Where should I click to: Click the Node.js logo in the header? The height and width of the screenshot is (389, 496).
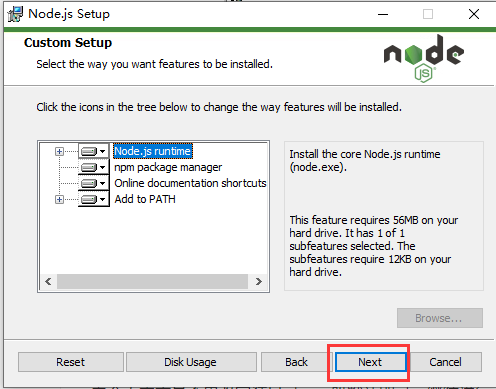[x=424, y=58]
